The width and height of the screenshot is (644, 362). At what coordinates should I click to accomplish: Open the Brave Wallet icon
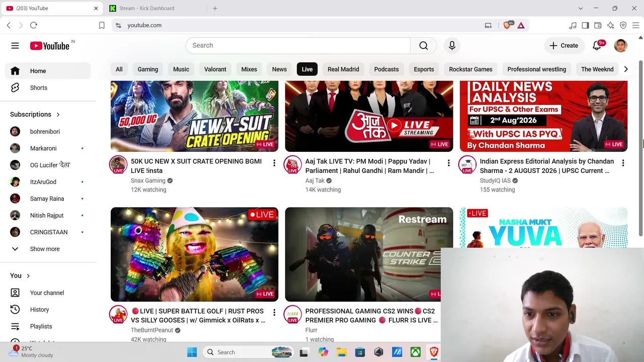(x=598, y=25)
